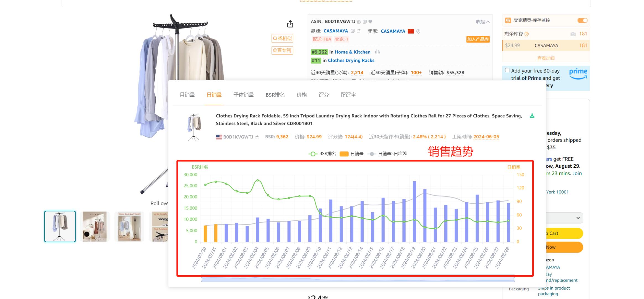The image size is (644, 299).
Task: Turn off the 库存监控 switch
Action: [x=582, y=20]
